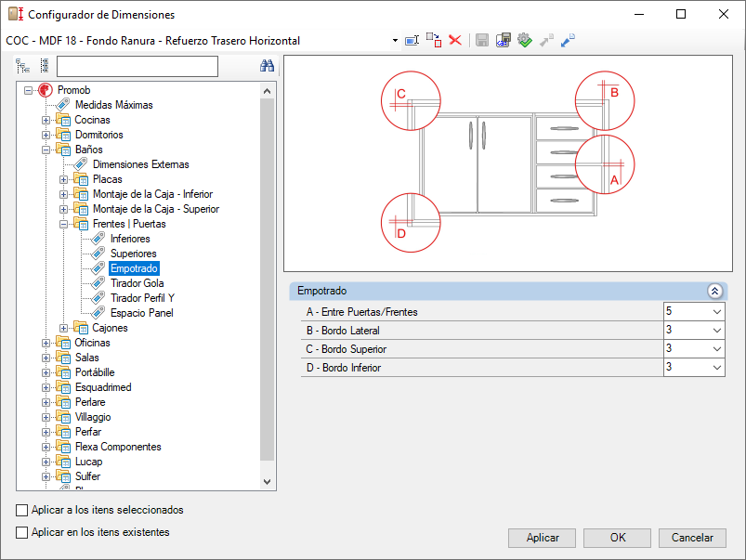
Task: Click the Promob red root icon
Action: [x=46, y=90]
